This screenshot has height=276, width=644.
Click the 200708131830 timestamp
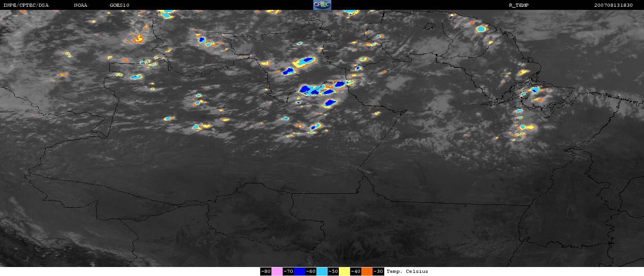pos(613,5)
